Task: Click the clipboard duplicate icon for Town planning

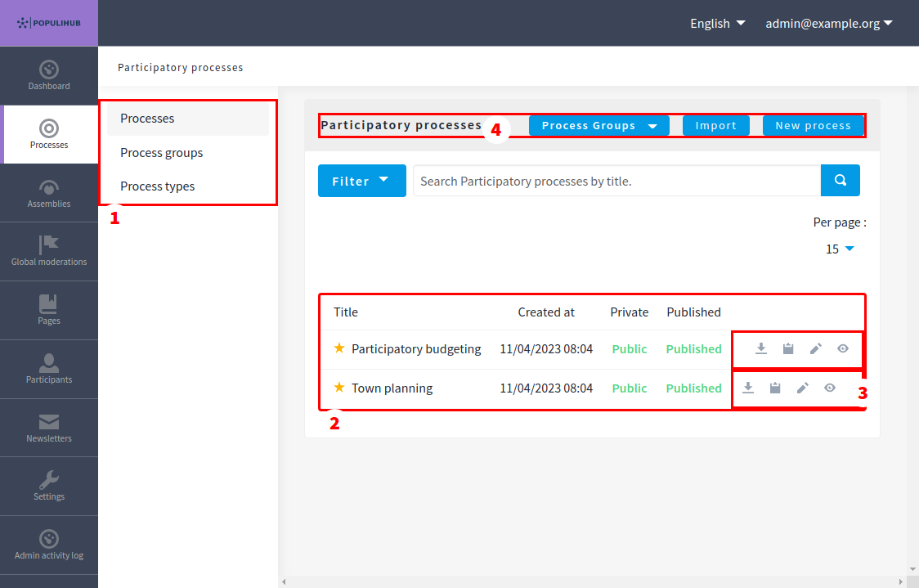Action: point(774,388)
